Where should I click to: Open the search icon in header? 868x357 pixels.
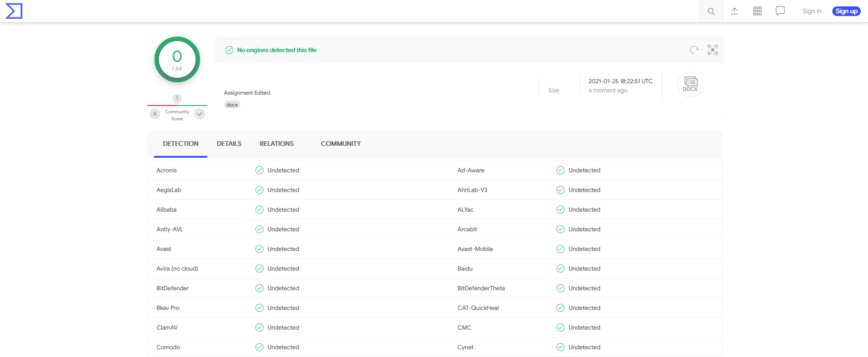coord(711,11)
